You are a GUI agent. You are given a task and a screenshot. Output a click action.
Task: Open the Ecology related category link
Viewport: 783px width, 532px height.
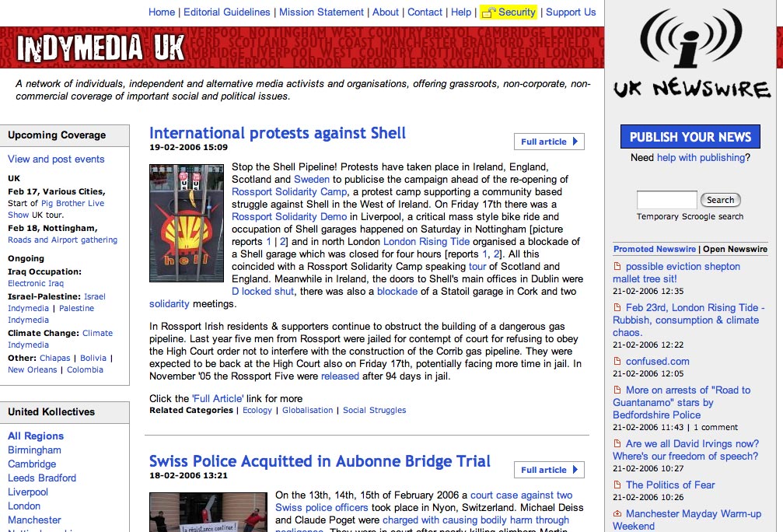257,410
